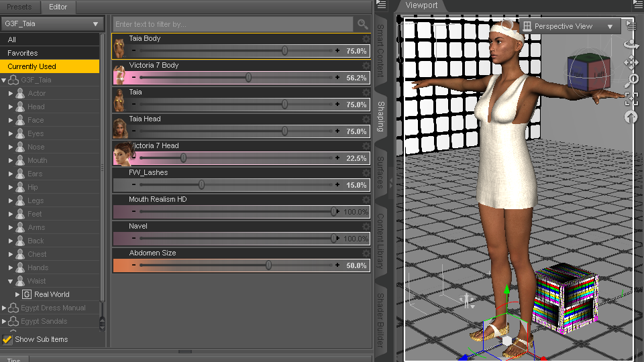Open the Content Library side tab

[381, 241]
